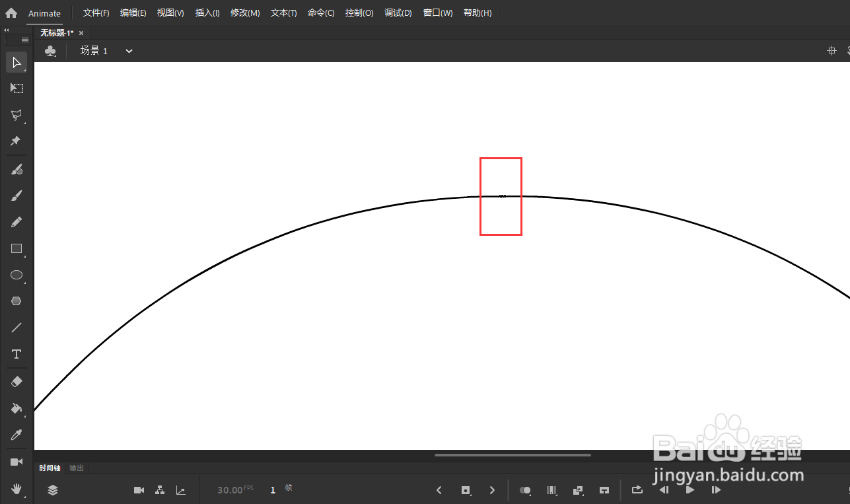
Task: Collapse the tools panel double arrows
Action: click(7, 30)
